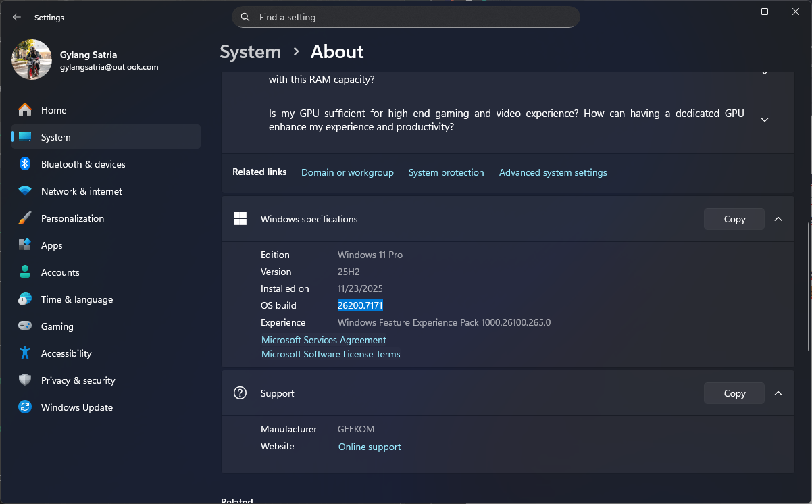
Task: Collapse the Support section chevron
Action: (x=778, y=393)
